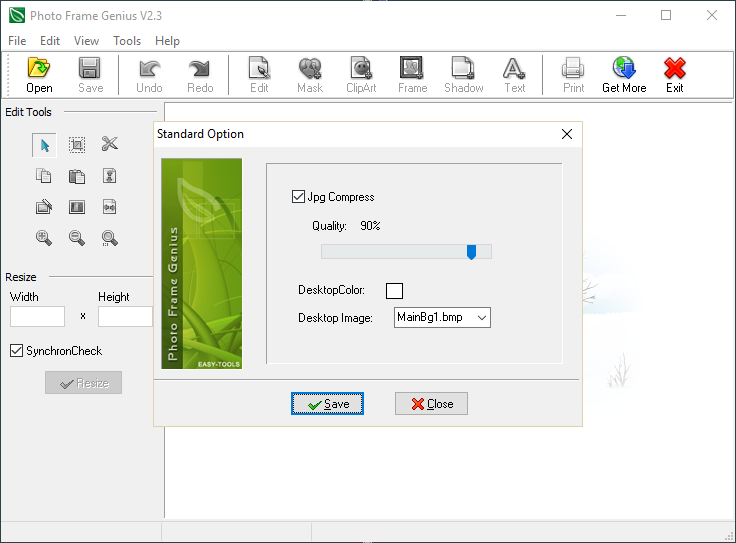The height and width of the screenshot is (543, 736).
Task: Click the zoom out magnifier tool
Action: (77, 238)
